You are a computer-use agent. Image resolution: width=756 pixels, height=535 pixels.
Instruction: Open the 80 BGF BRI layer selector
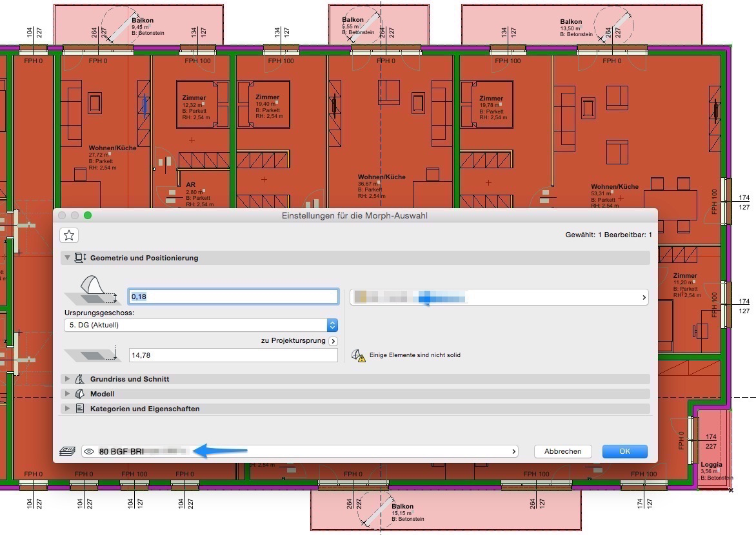[300, 451]
